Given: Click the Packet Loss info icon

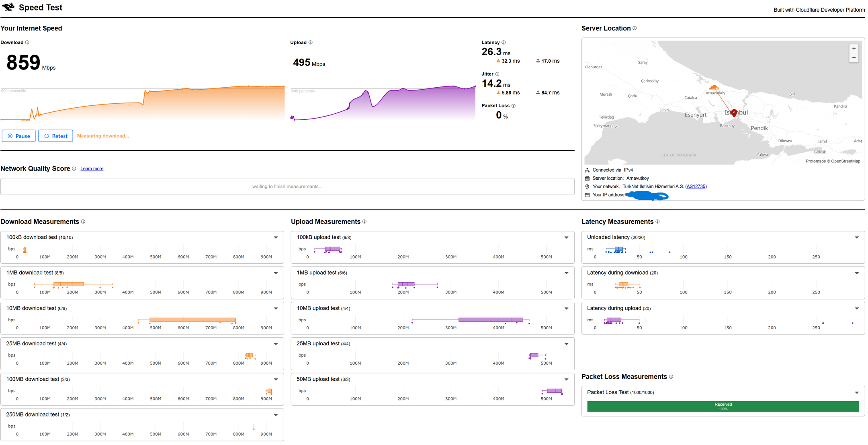Looking at the screenshot, I should point(514,106).
